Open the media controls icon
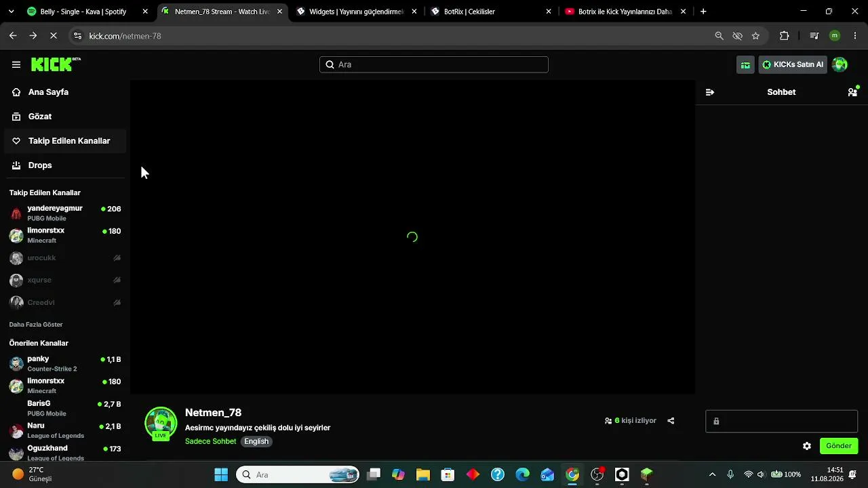This screenshot has width=868, height=488. point(814,36)
